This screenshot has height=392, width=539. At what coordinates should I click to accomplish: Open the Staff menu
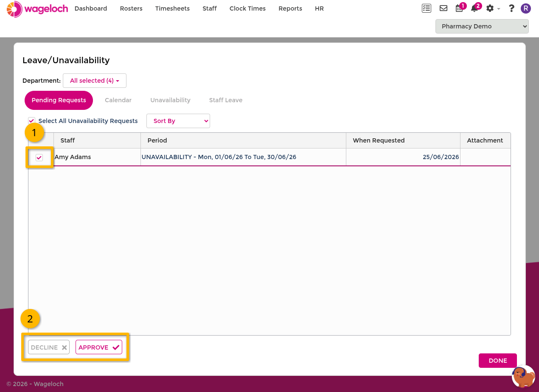[x=210, y=8]
